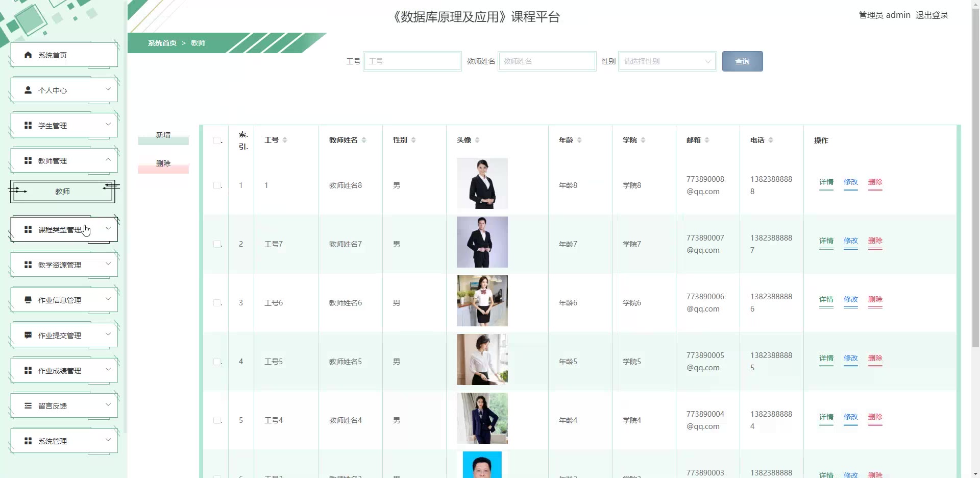
Task: Click the avatar photo of 教师姓名6
Action: 482,301
